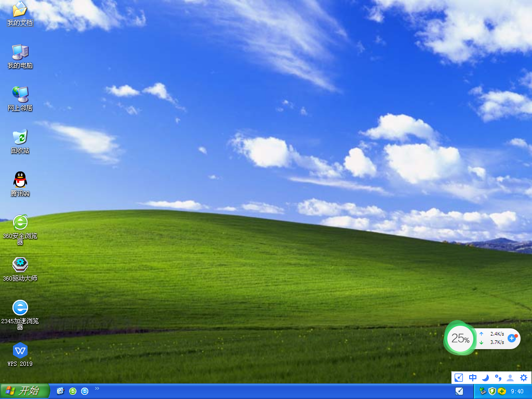Viewport: 532px width, 399px height.
Task: Click the 25% acceleration ball
Action: (459, 338)
